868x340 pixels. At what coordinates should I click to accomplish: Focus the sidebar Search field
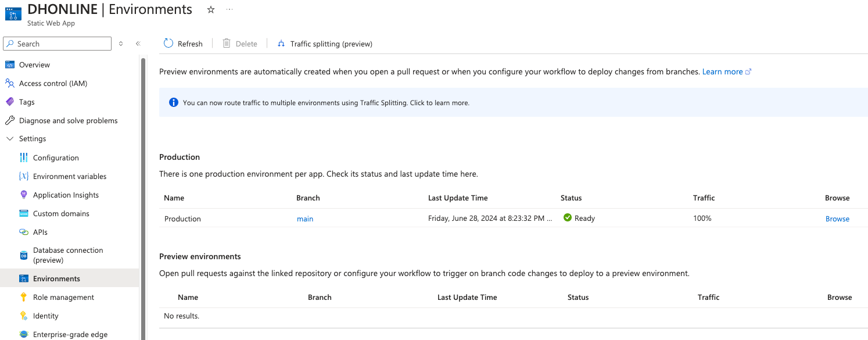point(57,44)
